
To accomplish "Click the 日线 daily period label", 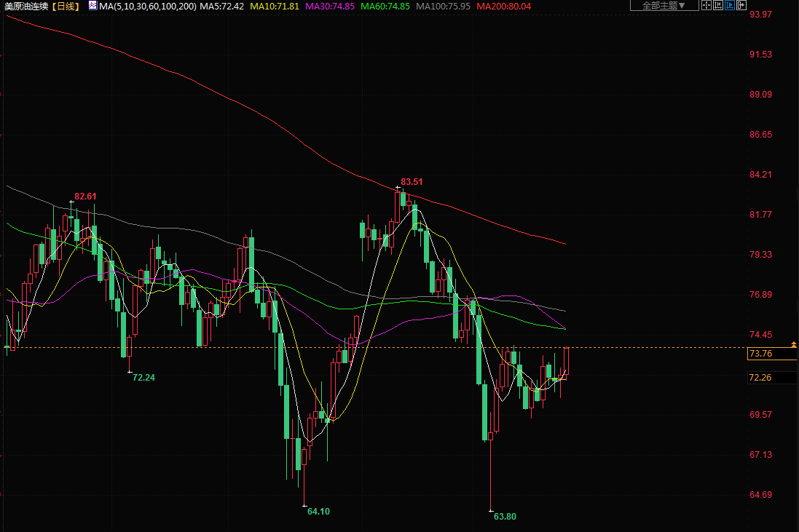I will point(66,6).
